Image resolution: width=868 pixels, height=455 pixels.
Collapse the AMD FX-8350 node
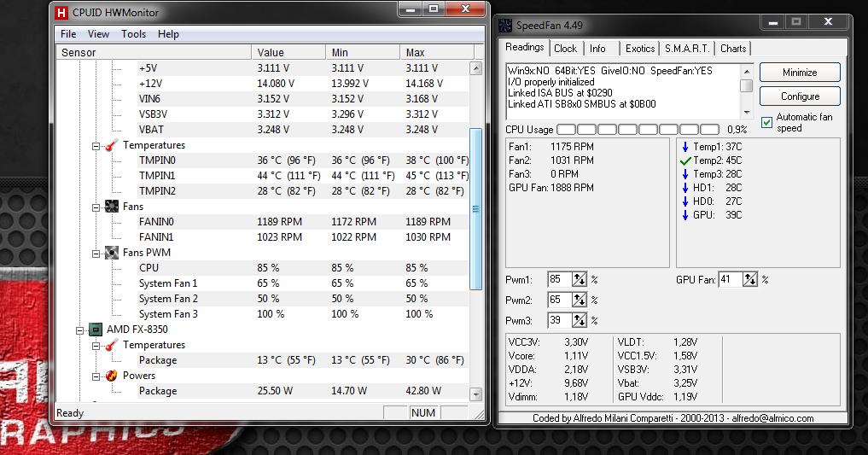(x=79, y=330)
